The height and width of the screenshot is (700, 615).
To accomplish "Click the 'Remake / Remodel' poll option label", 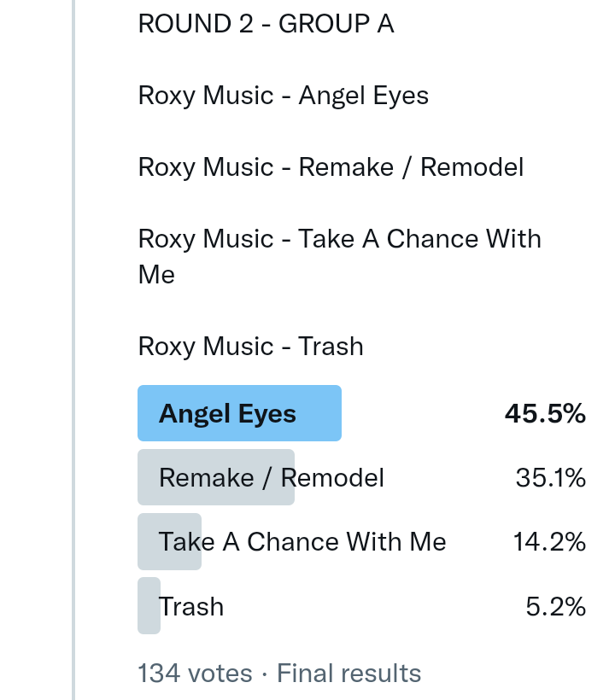I will [271, 478].
